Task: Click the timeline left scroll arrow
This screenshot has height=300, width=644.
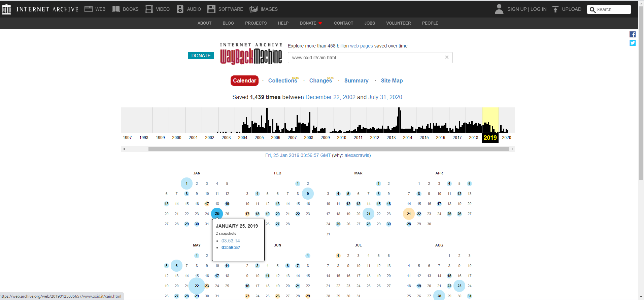Action: [124, 149]
